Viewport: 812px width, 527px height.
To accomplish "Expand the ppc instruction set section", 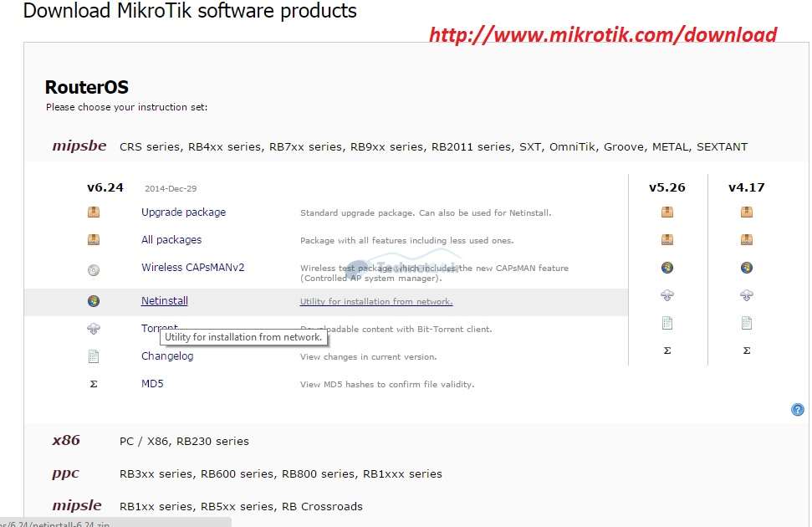I will point(65,473).
